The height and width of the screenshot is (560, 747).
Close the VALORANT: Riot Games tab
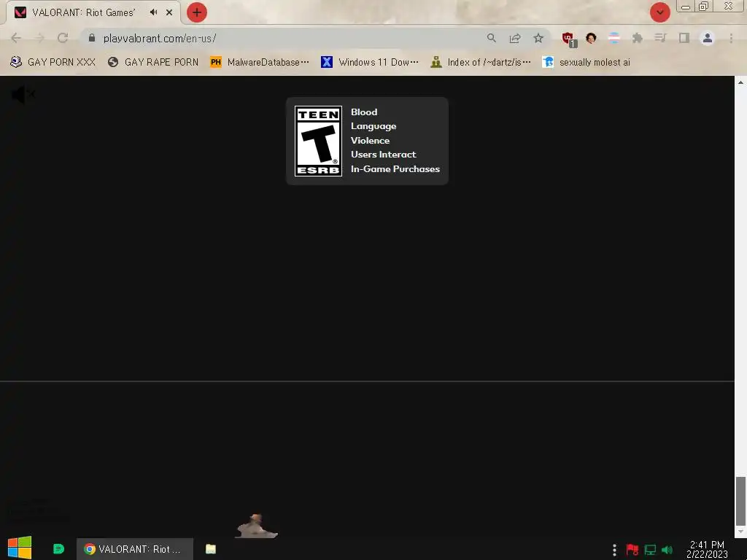pos(169,12)
